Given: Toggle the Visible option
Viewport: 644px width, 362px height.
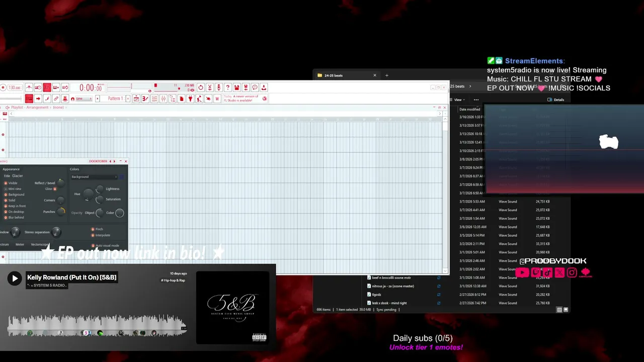Looking at the screenshot, I should coord(6,183).
